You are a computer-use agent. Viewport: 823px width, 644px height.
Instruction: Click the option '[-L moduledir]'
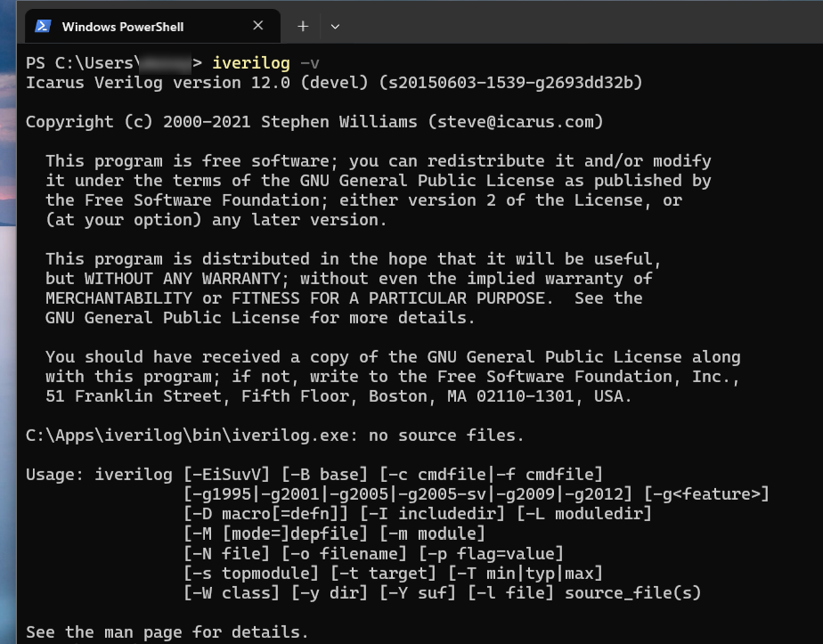tap(584, 514)
